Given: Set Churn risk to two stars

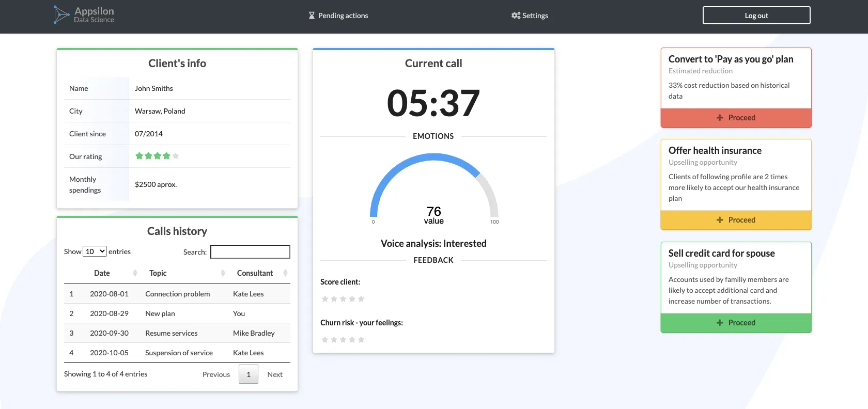Looking at the screenshot, I should pos(334,340).
